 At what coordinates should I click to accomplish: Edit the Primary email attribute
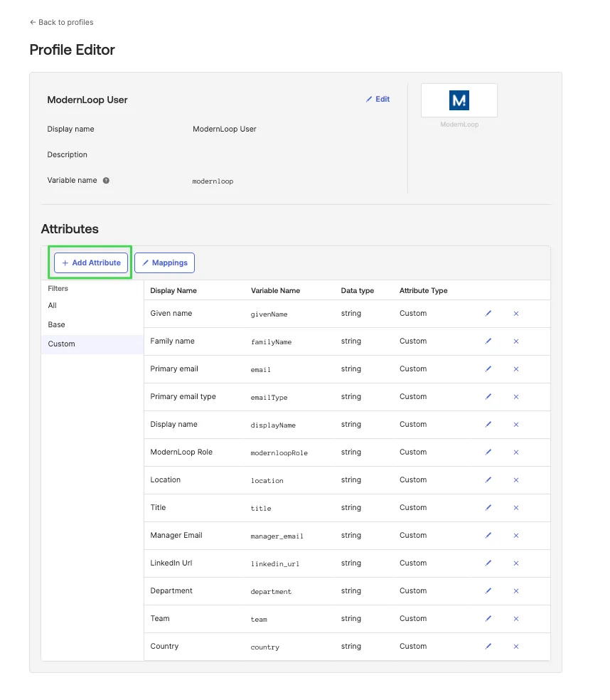tap(488, 368)
